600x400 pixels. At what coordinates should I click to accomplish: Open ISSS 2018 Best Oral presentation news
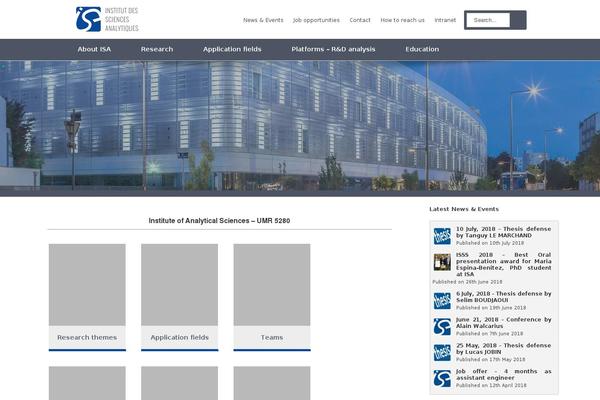pos(504,264)
